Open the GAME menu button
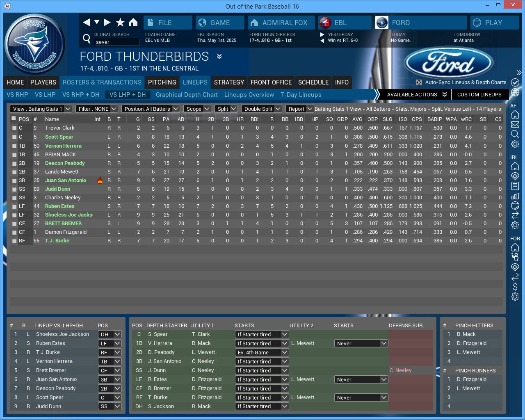Image resolution: width=525 pixels, height=420 pixels. (220, 23)
